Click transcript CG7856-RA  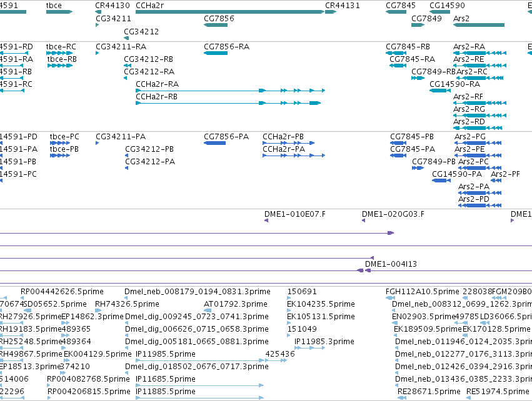click(x=227, y=46)
